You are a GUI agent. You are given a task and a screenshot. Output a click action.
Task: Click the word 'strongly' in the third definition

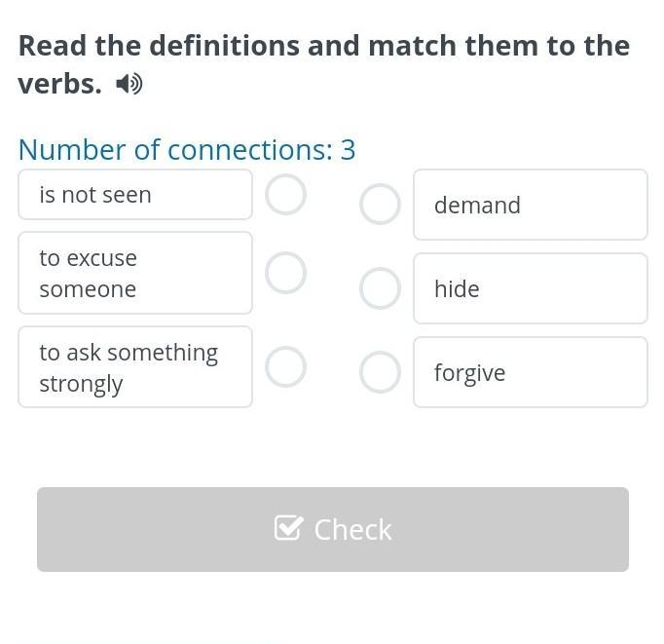click(81, 384)
